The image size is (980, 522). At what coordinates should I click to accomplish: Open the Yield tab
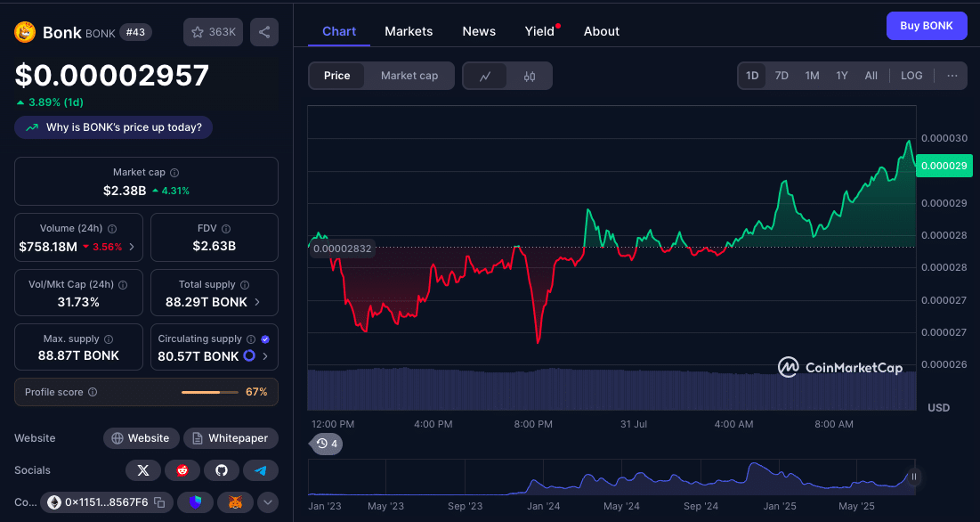[x=539, y=31]
